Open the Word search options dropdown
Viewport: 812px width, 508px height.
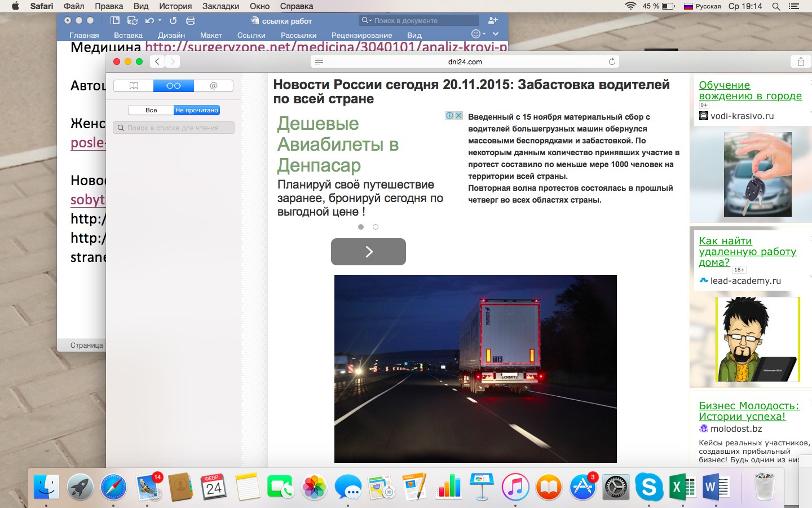point(366,20)
